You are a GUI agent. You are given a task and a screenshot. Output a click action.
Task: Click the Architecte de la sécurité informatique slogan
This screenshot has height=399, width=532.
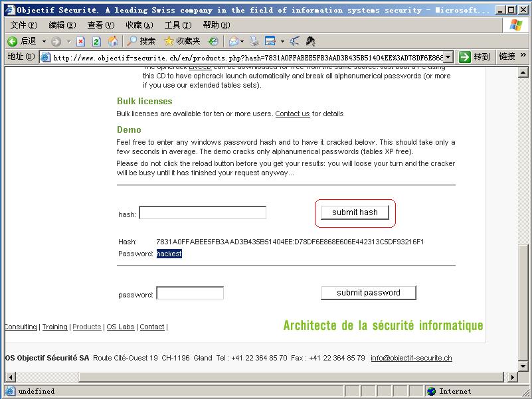(383, 325)
